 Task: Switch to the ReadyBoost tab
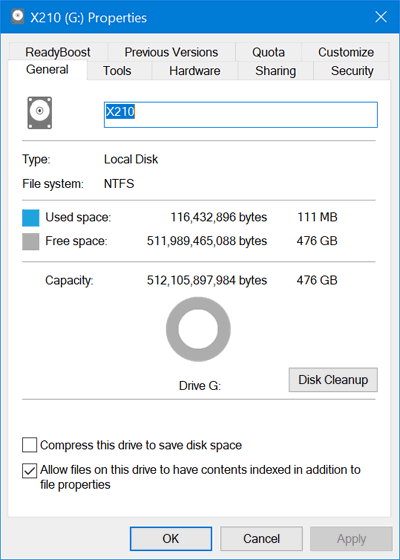pos(58,52)
